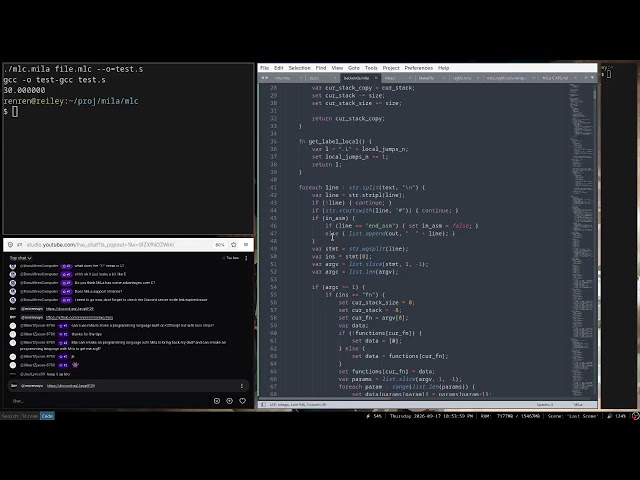The height and width of the screenshot is (480, 640).
Task: Click the avatar of the 'thanks for the tips' message
Action: coord(13,334)
